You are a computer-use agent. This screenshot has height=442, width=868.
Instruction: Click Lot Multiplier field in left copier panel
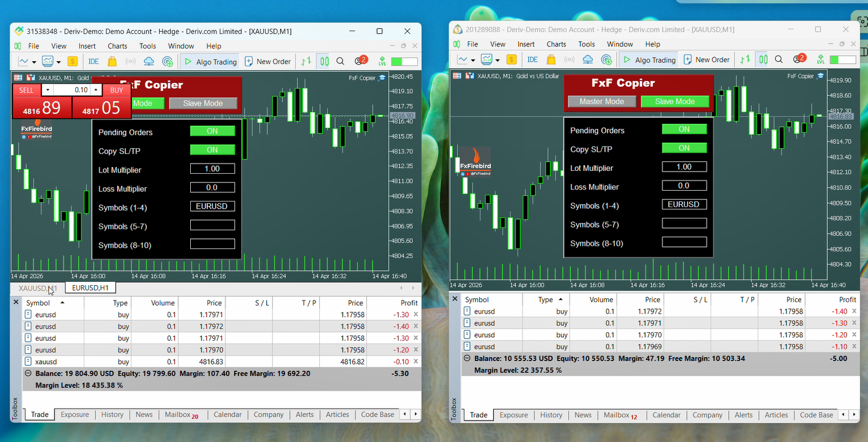point(212,169)
